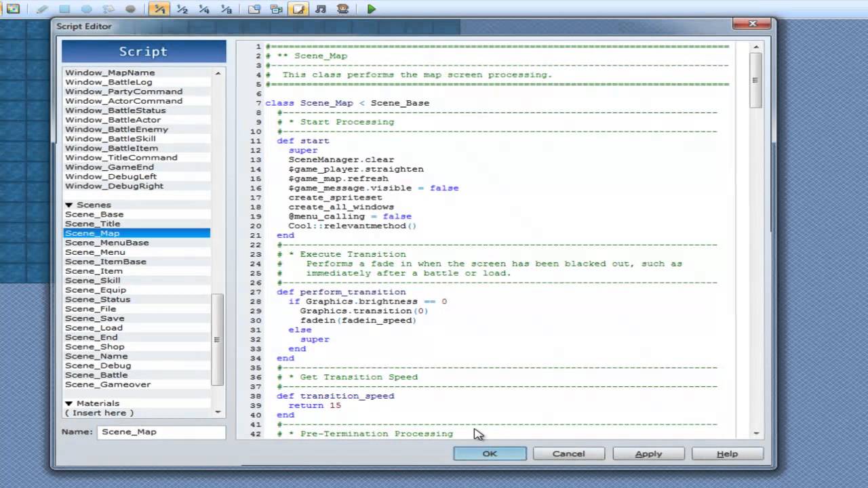
Task: Confirm changes with OK button
Action: [490, 453]
